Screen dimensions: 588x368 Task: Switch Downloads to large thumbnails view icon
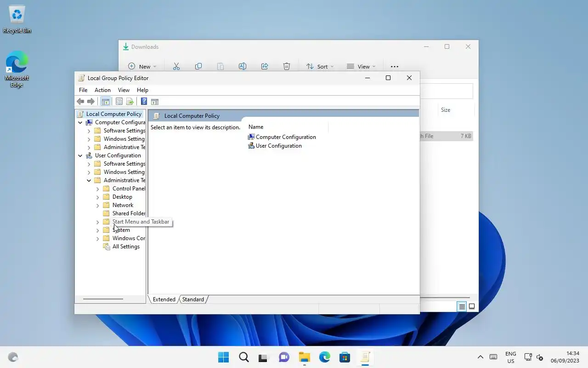(x=472, y=306)
